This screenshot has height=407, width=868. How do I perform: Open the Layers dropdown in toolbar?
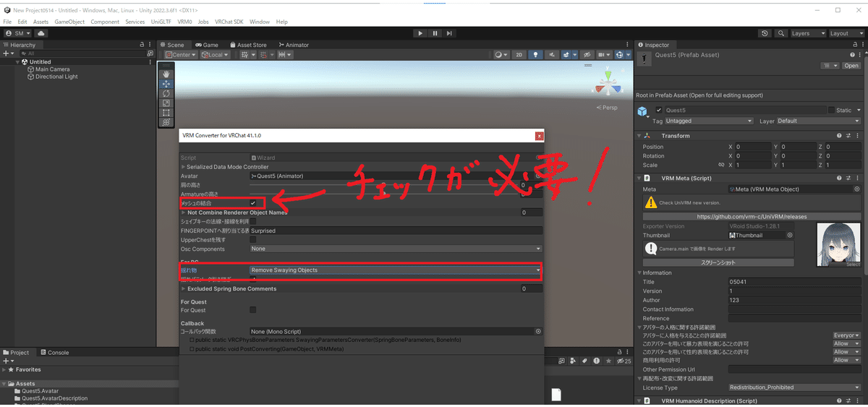[x=808, y=33]
